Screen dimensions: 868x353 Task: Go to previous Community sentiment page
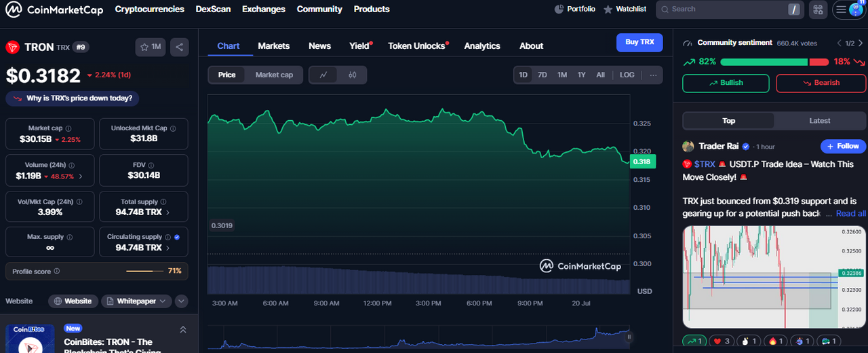point(840,43)
